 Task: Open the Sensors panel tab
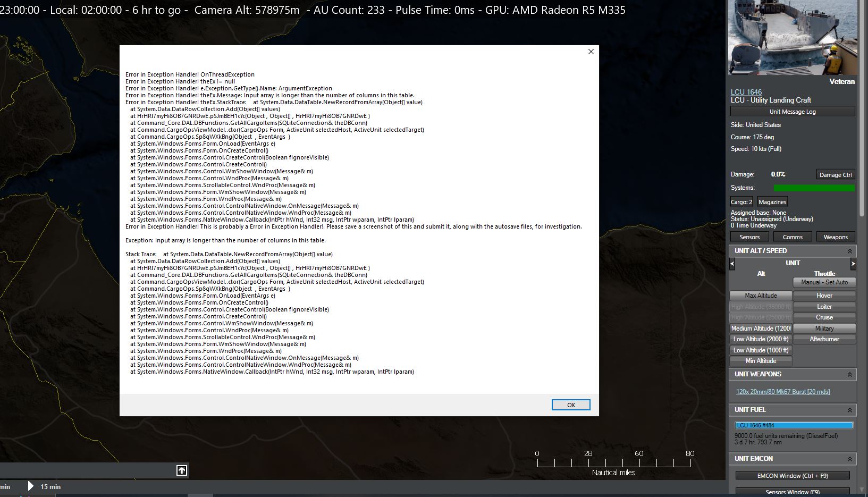(x=749, y=237)
